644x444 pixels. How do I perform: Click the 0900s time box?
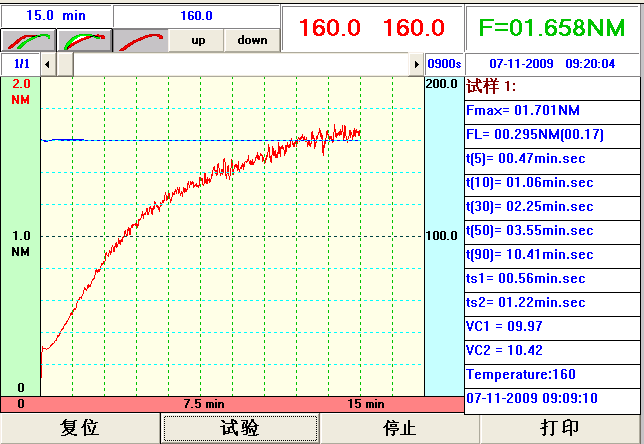443,64
